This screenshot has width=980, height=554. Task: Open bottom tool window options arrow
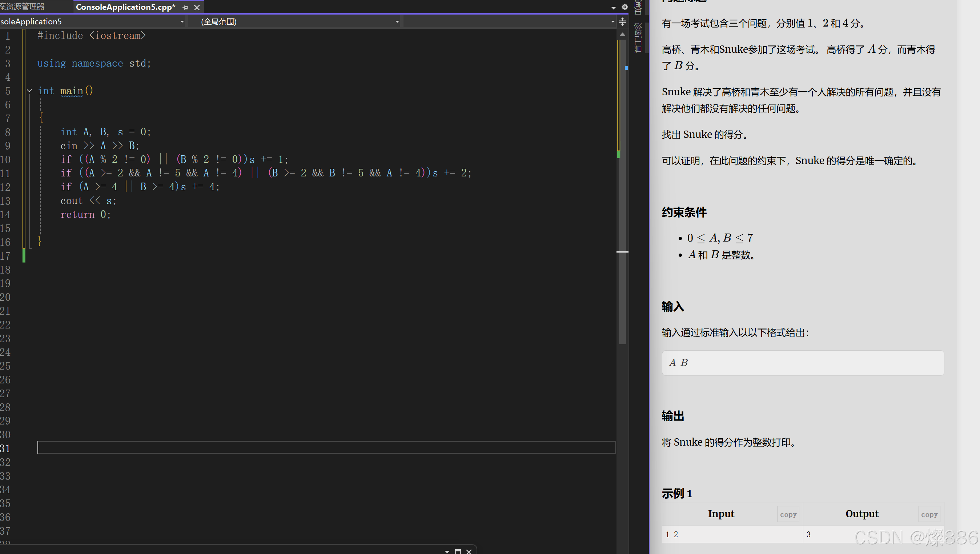tap(447, 551)
